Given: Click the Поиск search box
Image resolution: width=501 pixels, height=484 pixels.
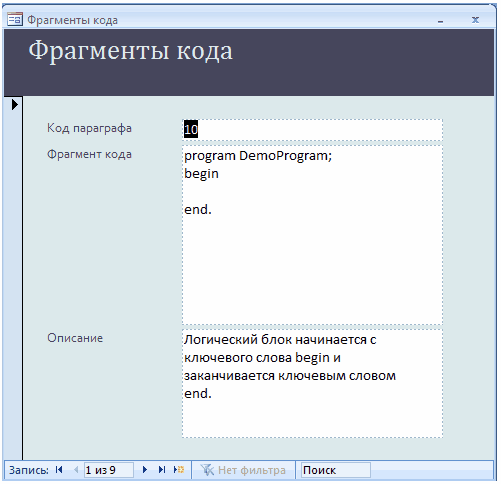Looking at the screenshot, I should pos(336,470).
